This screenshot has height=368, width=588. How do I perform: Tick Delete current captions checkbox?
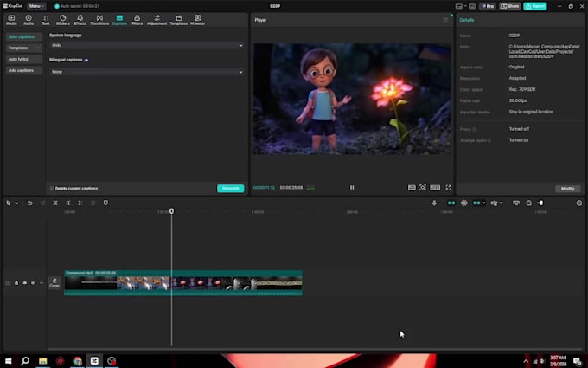pos(52,189)
